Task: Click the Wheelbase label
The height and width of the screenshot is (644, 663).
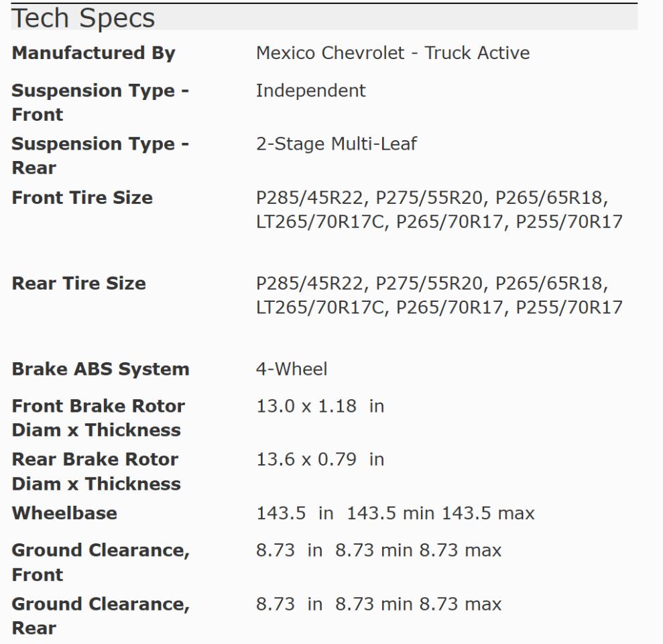Action: 64,513
